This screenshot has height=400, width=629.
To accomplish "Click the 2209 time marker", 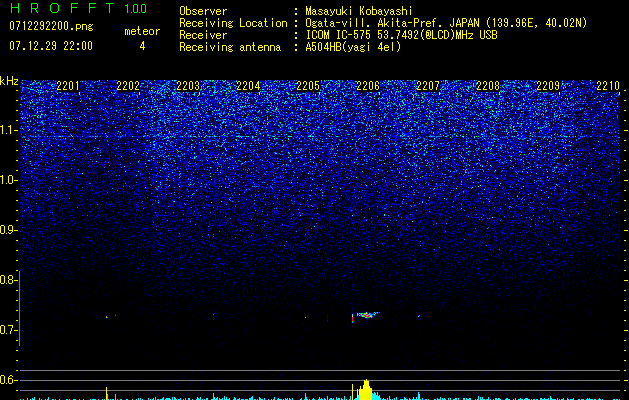I will (548, 86).
